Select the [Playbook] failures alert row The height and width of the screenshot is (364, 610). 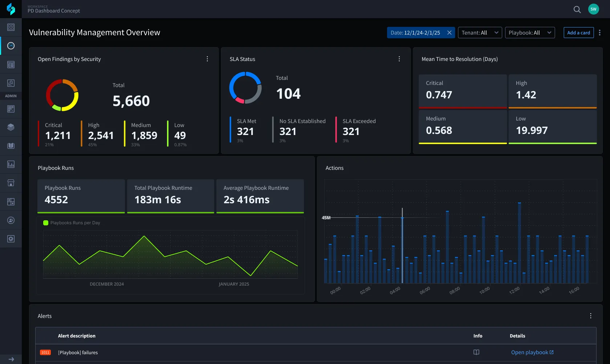316,352
